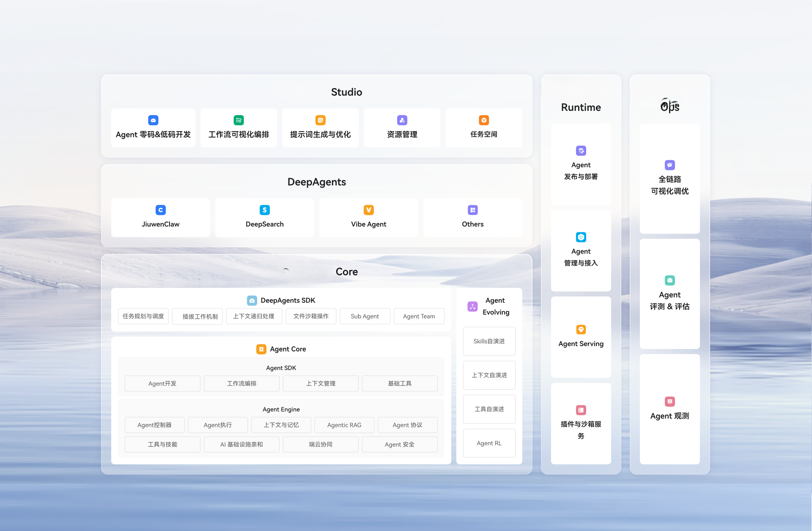The height and width of the screenshot is (531, 812).
Task: Select the 插拔工作机制 chip
Action: point(198,316)
